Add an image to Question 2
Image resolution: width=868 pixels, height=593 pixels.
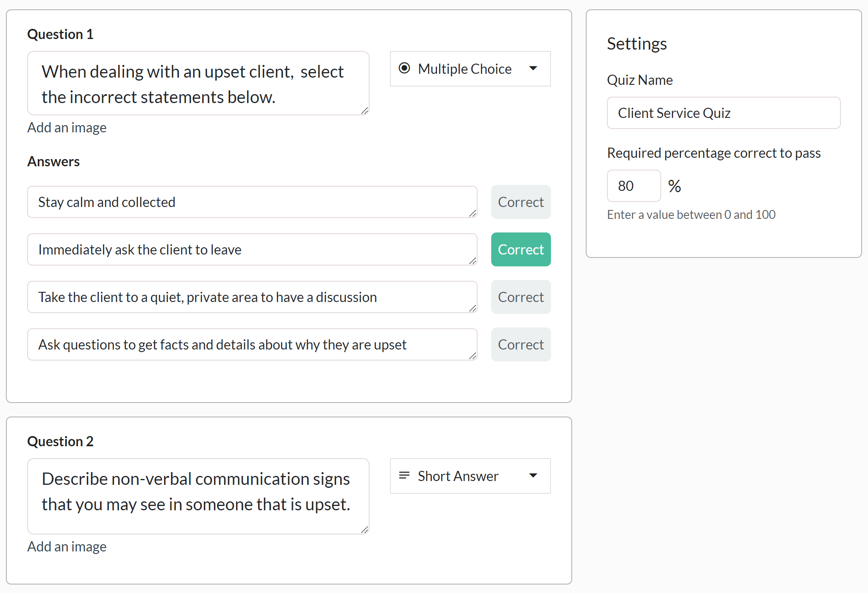click(x=67, y=546)
